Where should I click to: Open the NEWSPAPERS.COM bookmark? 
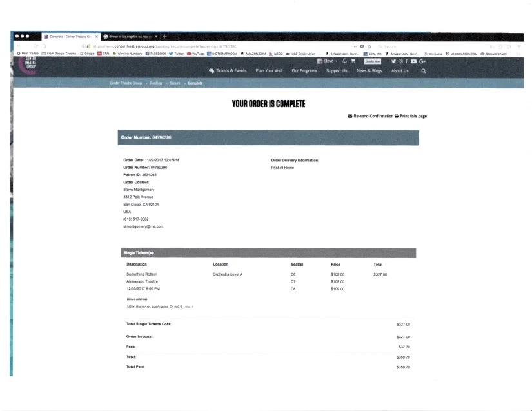(462, 54)
